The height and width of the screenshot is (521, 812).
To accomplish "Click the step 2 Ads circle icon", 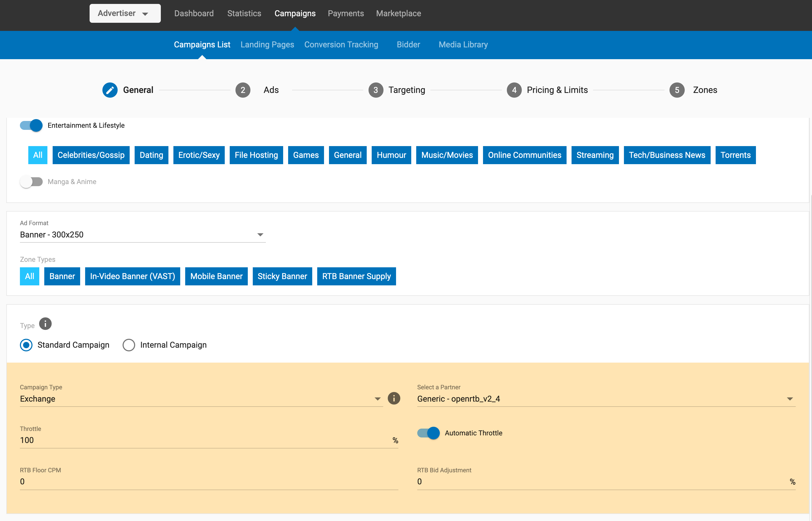I will click(243, 90).
